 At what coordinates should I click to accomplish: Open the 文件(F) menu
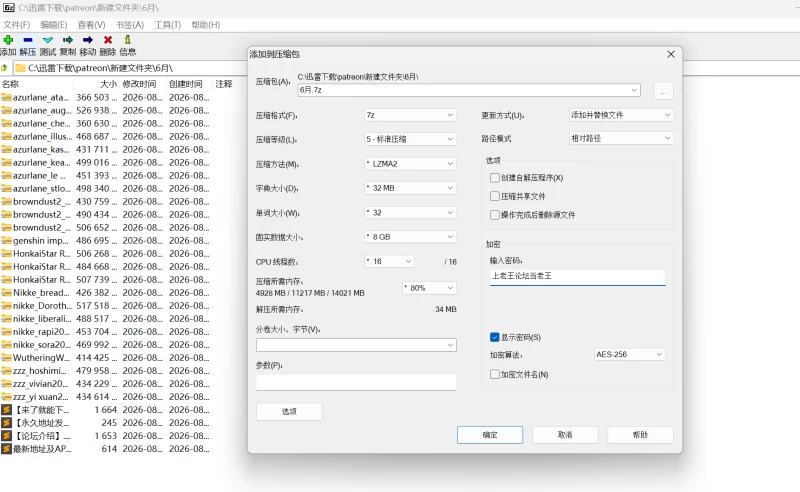(x=16, y=24)
